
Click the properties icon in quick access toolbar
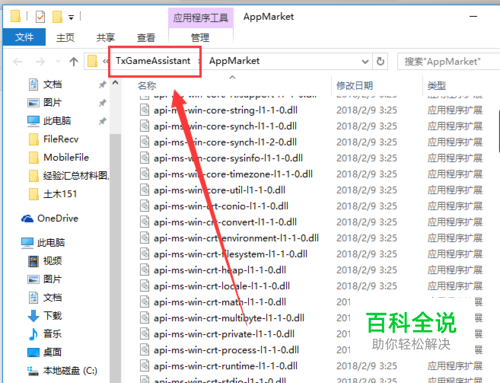coord(40,16)
